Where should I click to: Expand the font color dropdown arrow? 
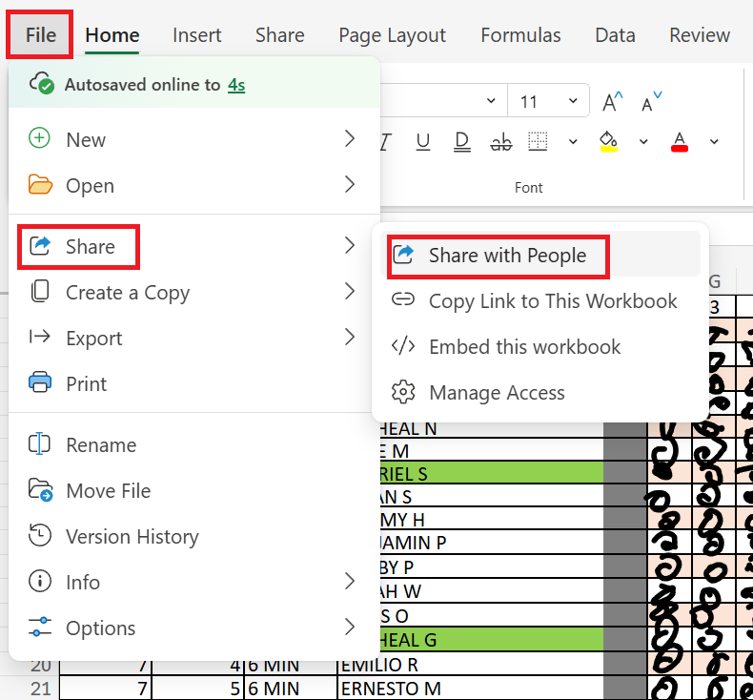pos(714,141)
